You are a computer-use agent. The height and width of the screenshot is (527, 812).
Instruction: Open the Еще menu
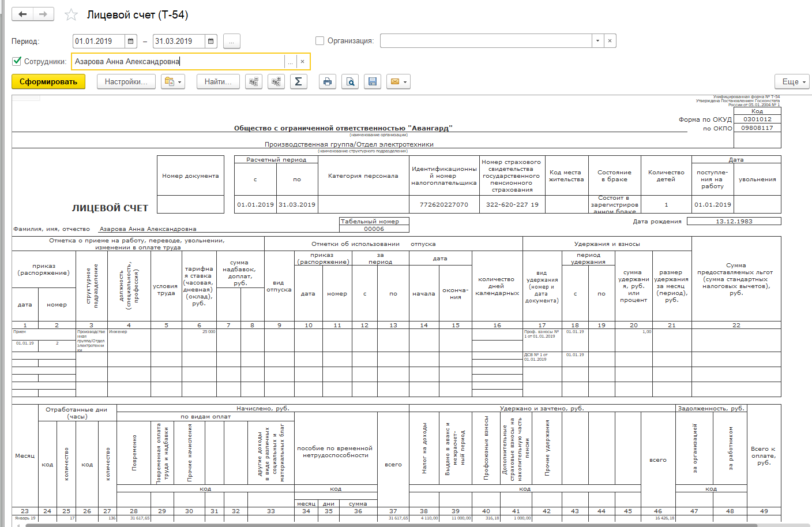(794, 82)
